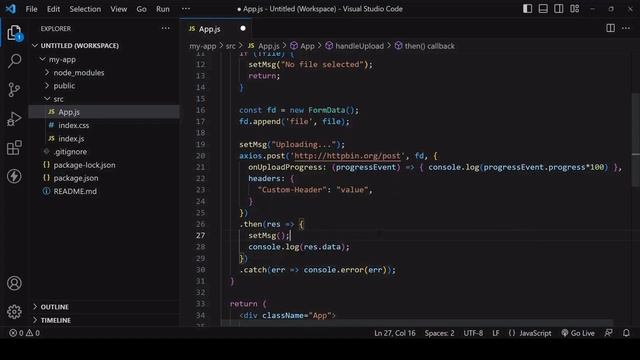The height and width of the screenshot is (360, 640).
Task: Open Explorer Views and More Actions ellipsis
Action: pos(165,28)
